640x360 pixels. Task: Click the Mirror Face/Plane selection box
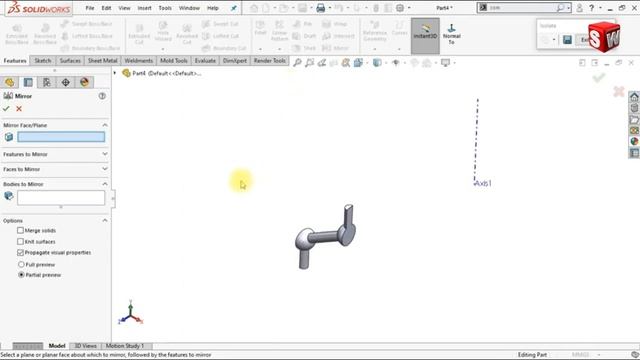pyautogui.click(x=61, y=137)
